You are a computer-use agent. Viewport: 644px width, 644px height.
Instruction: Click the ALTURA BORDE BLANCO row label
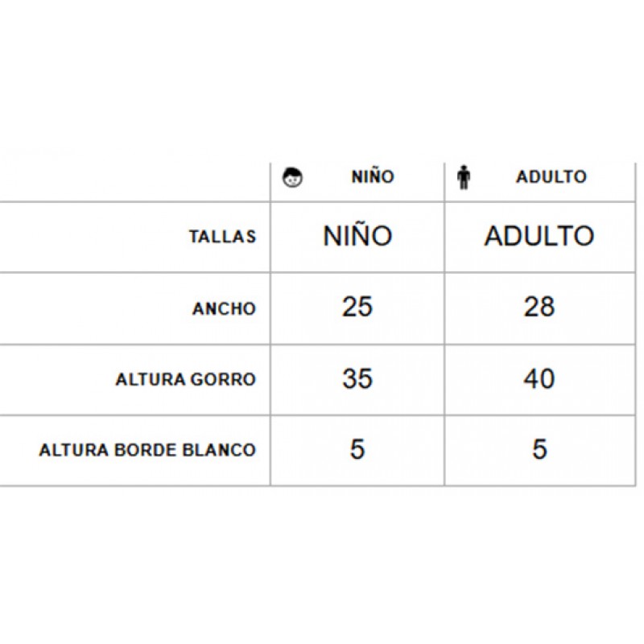[x=147, y=450]
